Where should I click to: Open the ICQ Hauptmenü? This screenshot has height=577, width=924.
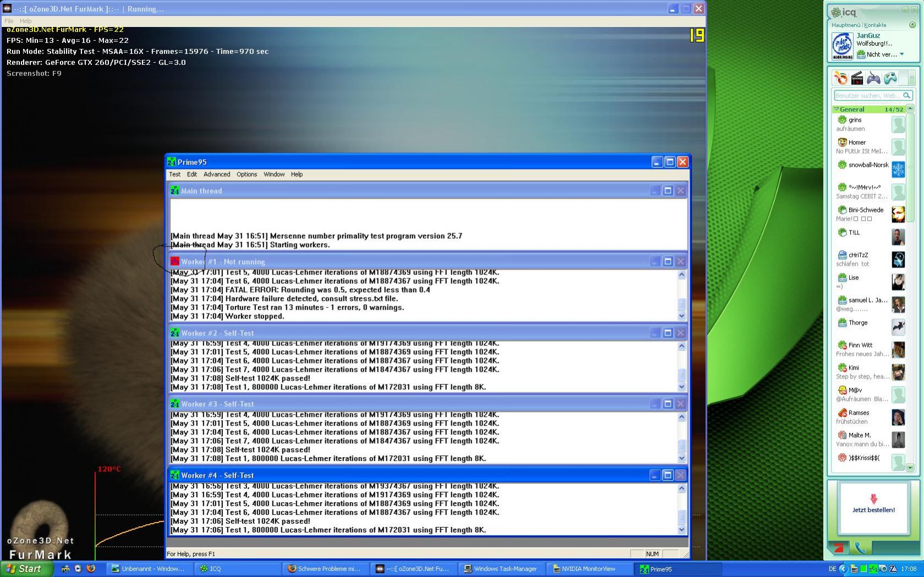(x=846, y=25)
